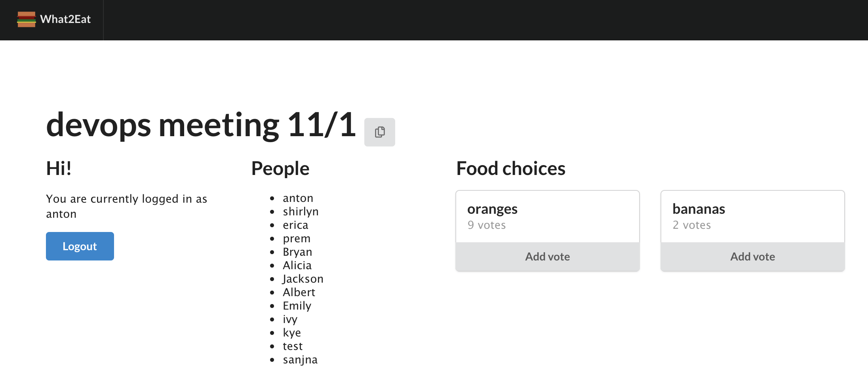Select the bananas food choice title

coord(699,209)
